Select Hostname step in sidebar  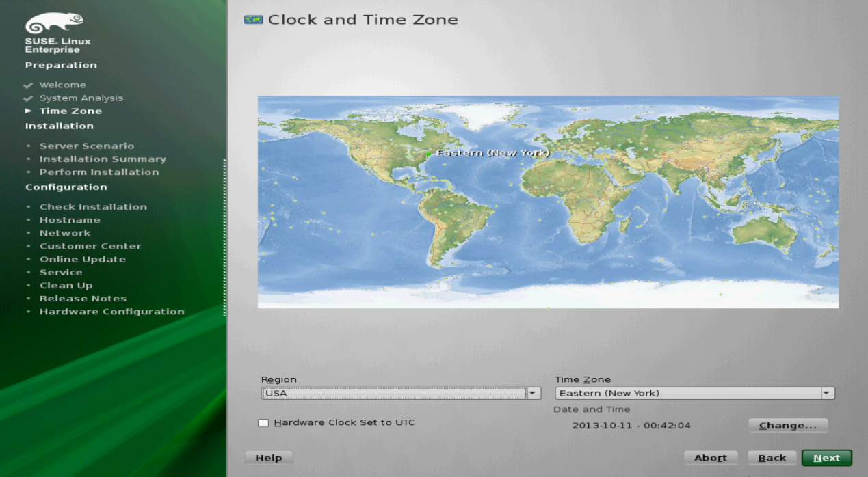(x=70, y=220)
